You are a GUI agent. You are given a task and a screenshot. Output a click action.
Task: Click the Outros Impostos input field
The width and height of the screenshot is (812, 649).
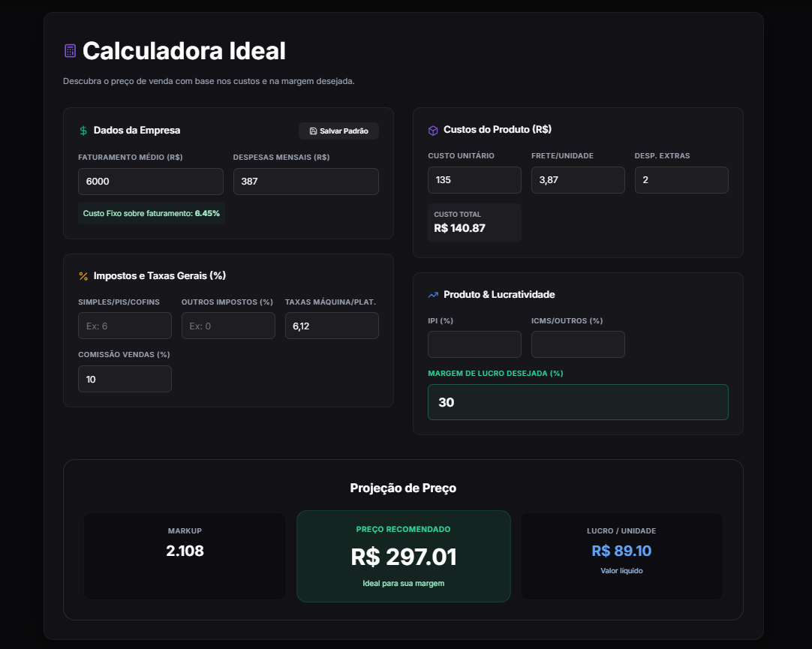click(x=228, y=325)
